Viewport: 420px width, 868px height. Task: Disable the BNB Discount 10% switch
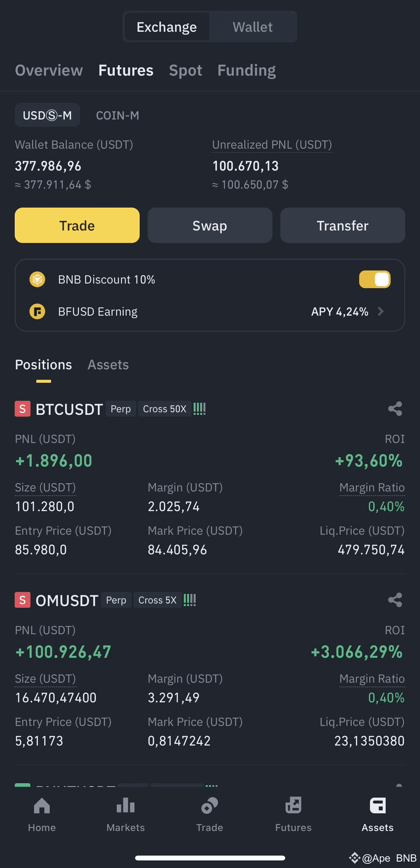tap(375, 280)
